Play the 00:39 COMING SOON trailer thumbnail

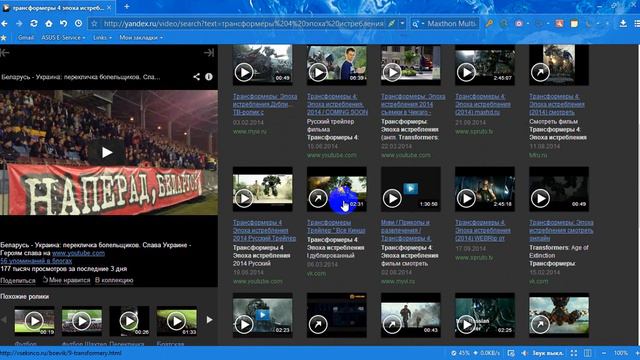click(337, 65)
